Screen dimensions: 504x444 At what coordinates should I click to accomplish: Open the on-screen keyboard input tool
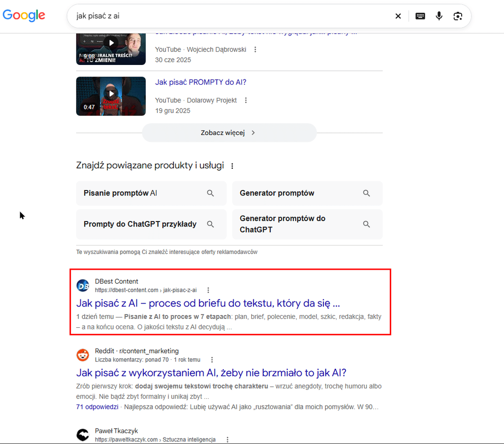click(x=420, y=16)
